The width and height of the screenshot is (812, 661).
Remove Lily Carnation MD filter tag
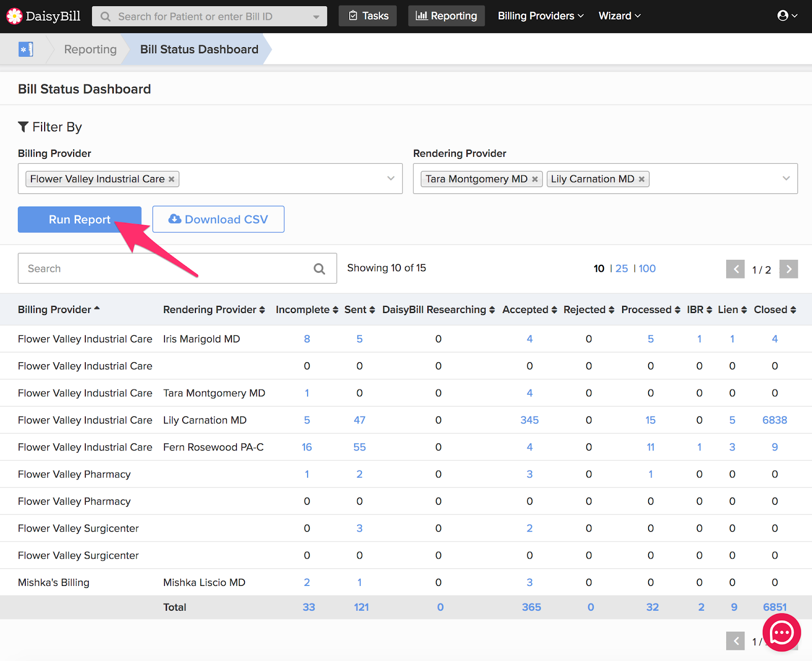[x=641, y=179]
